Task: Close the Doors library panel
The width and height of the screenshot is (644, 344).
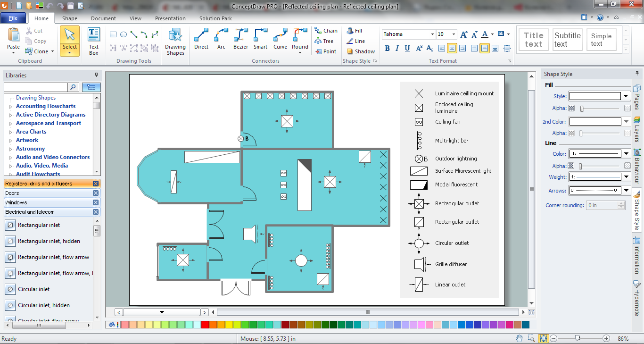Action: (x=96, y=193)
